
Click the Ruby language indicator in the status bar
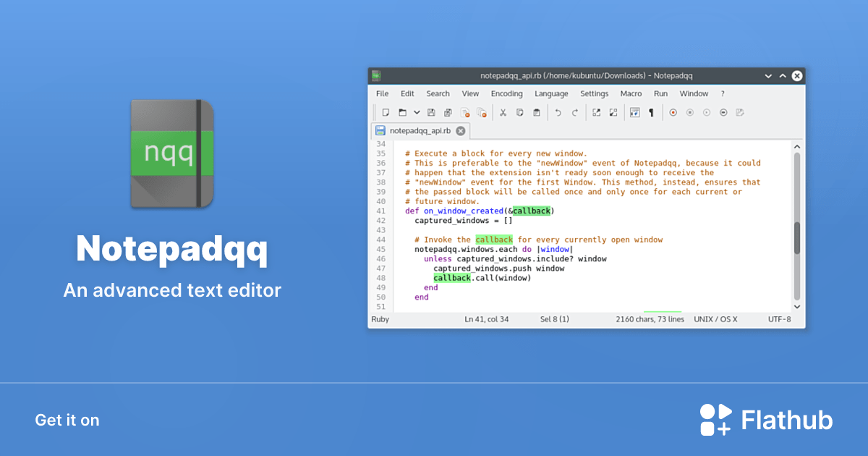[x=380, y=318]
